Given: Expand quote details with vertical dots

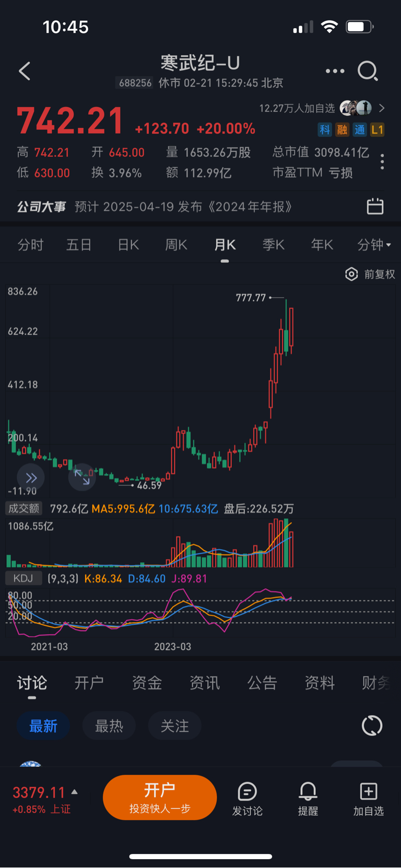Looking at the screenshot, I should [383, 162].
